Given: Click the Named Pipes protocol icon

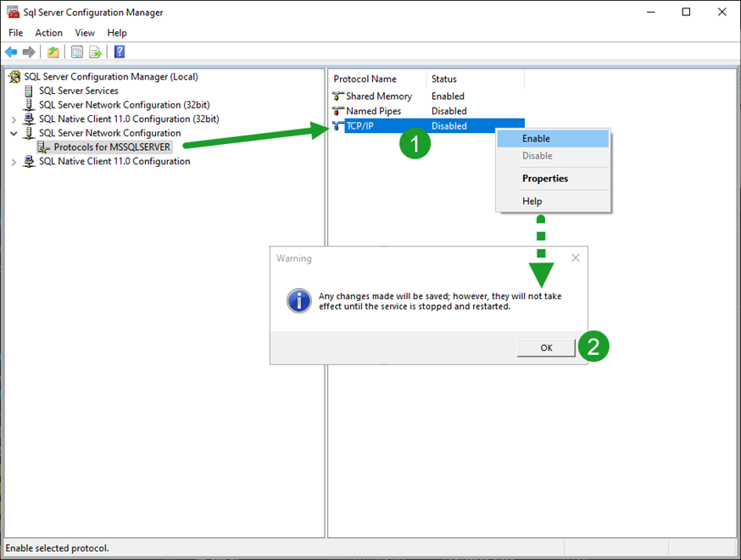Looking at the screenshot, I should click(x=338, y=112).
